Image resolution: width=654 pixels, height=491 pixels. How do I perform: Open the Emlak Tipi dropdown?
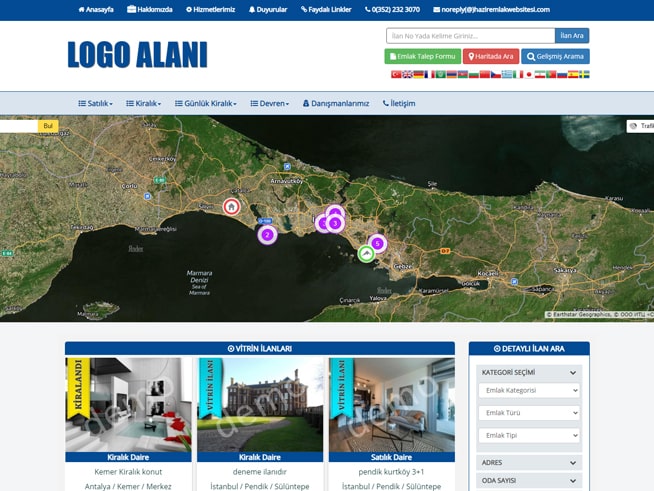(529, 436)
